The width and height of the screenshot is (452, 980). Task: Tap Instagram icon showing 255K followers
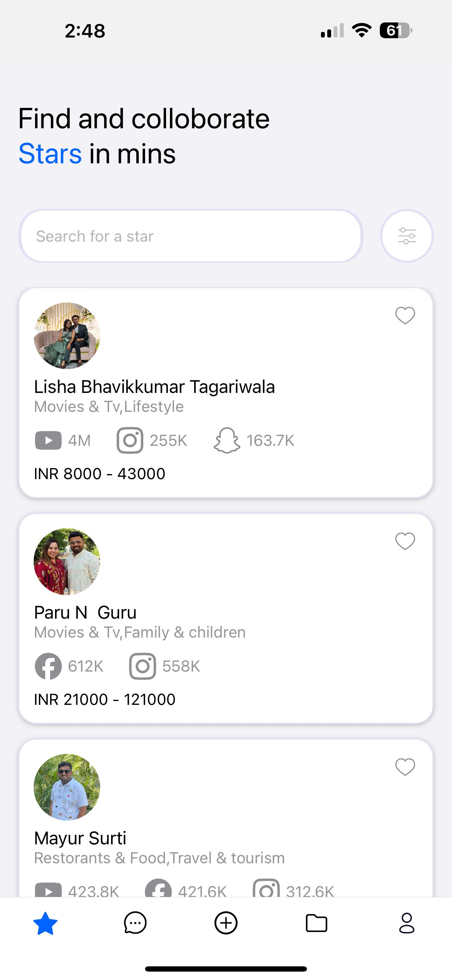(130, 440)
